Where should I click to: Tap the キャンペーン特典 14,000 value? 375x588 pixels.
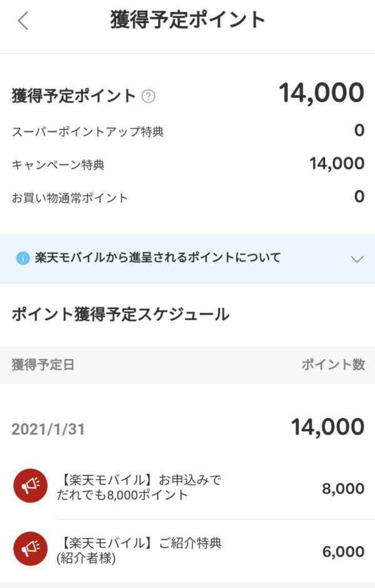pyautogui.click(x=336, y=164)
